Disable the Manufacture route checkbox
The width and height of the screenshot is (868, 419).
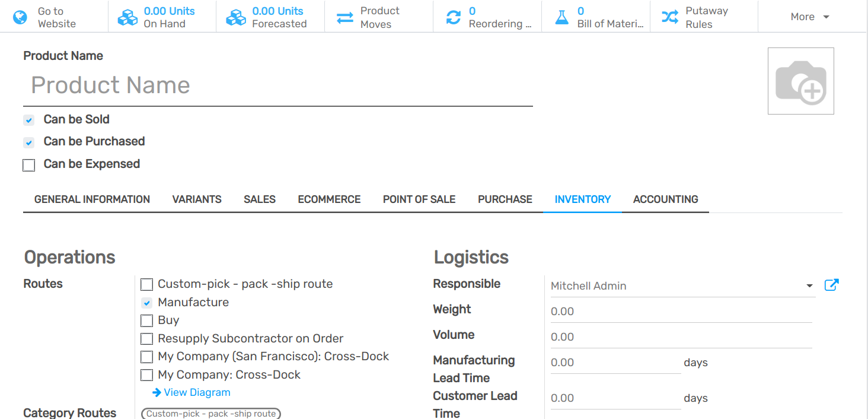146,303
